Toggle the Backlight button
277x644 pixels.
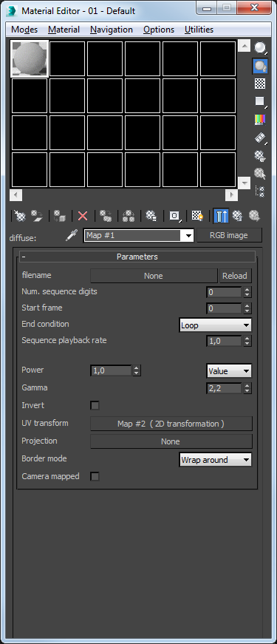coord(260,66)
